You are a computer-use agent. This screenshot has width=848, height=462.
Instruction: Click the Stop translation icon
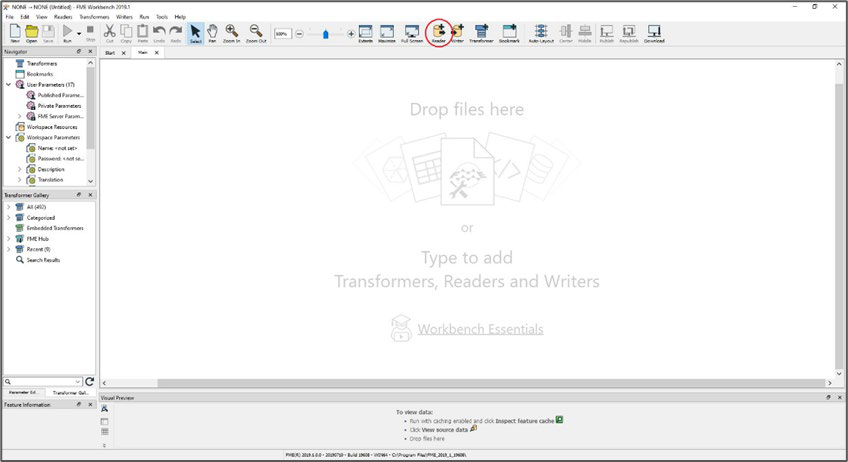90,34
